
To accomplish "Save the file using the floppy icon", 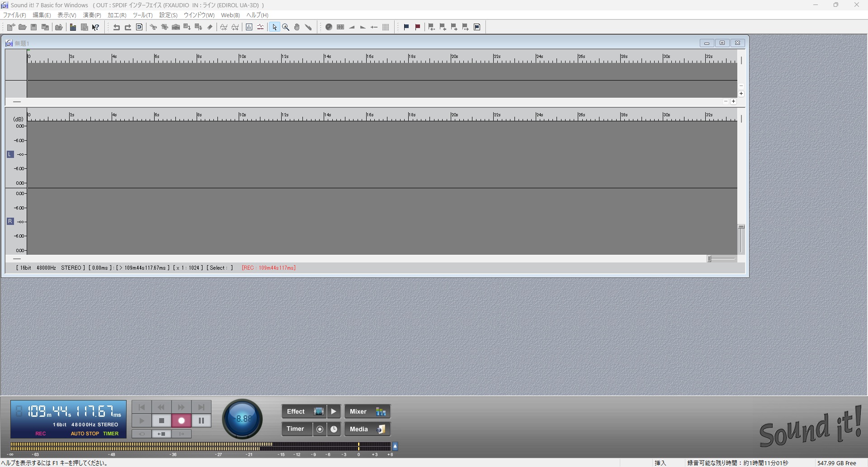I will (33, 27).
